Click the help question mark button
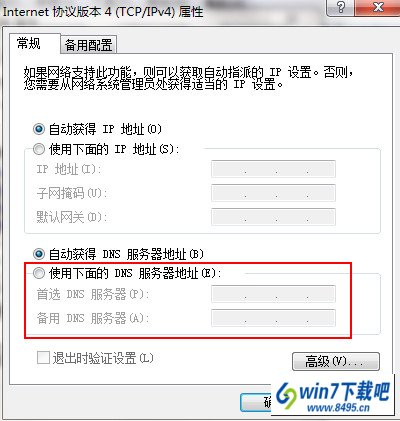 (340, 7)
